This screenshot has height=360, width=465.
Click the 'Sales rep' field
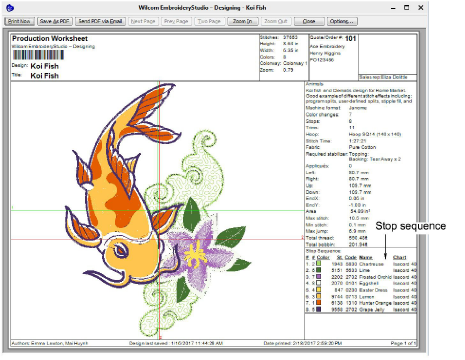click(x=387, y=77)
